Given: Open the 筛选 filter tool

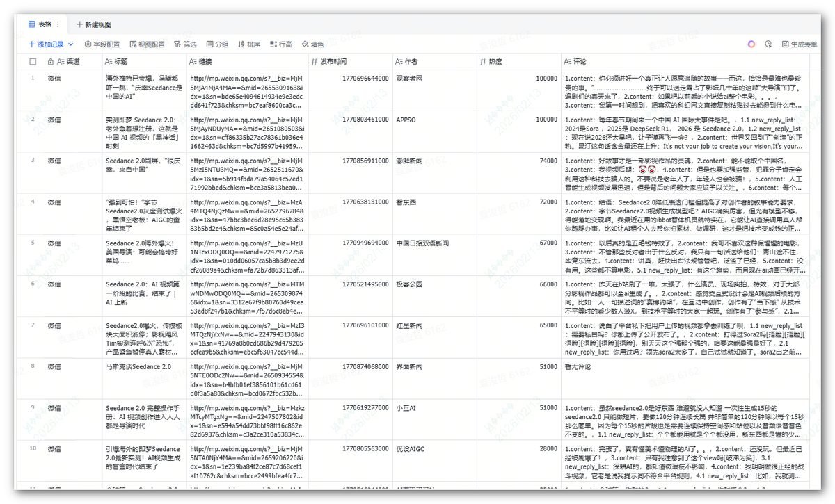Looking at the screenshot, I should point(184,44).
